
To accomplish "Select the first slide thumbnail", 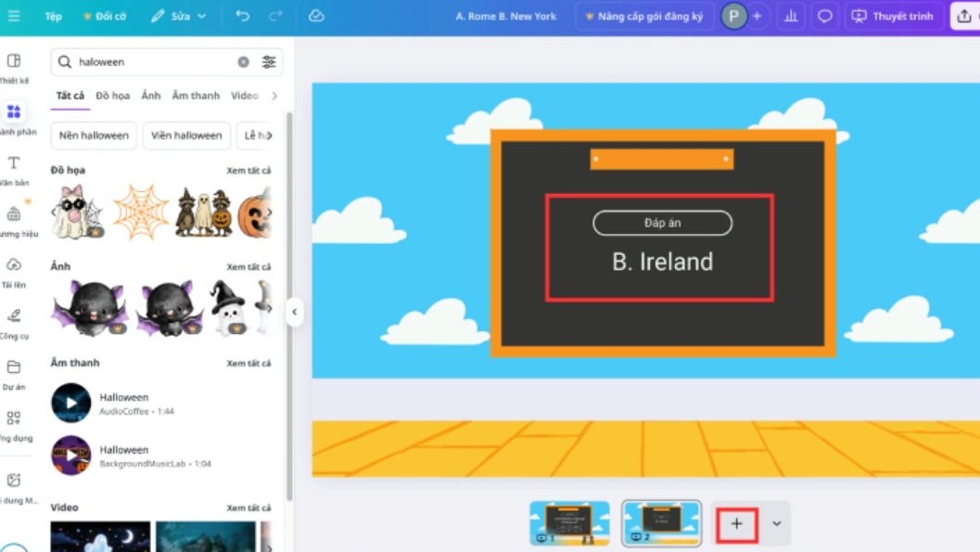I will pos(569,523).
